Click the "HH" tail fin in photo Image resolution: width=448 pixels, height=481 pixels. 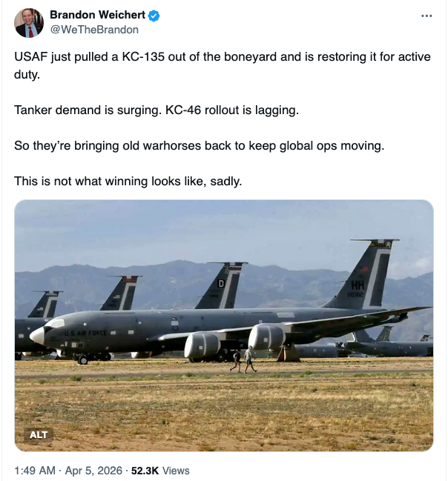point(363,278)
